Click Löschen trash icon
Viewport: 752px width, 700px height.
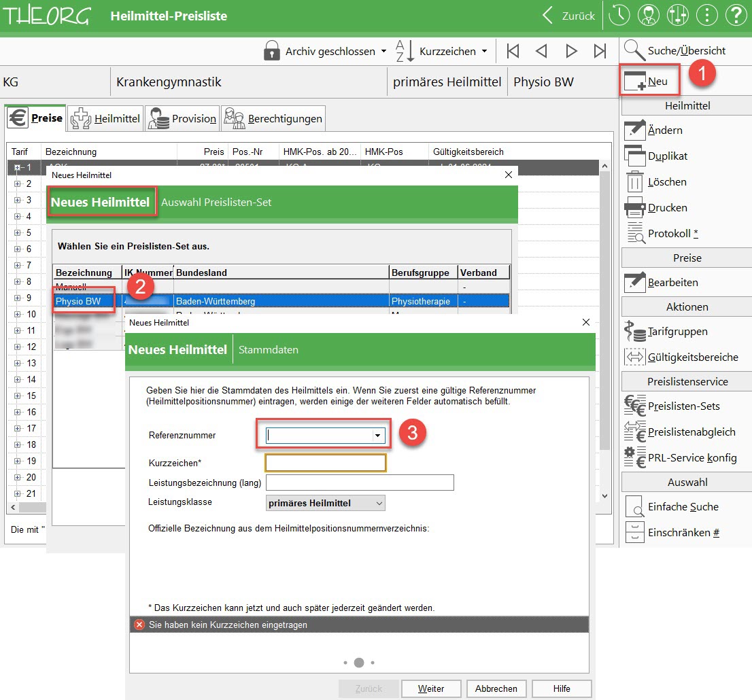pos(635,181)
